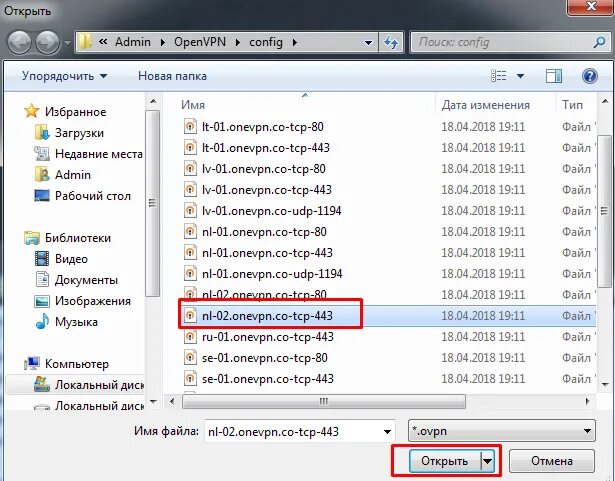
Task: Sort files by Тип column header
Action: click(x=572, y=105)
